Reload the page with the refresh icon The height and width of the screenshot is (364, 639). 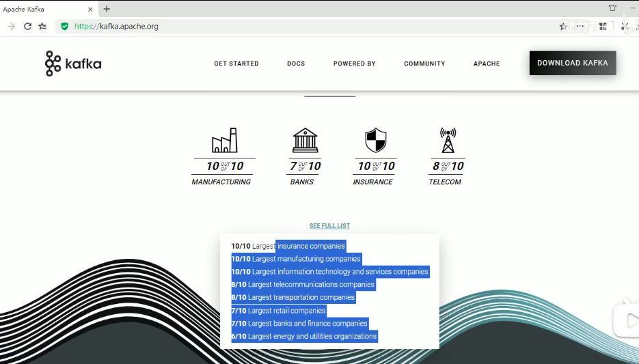27,27
